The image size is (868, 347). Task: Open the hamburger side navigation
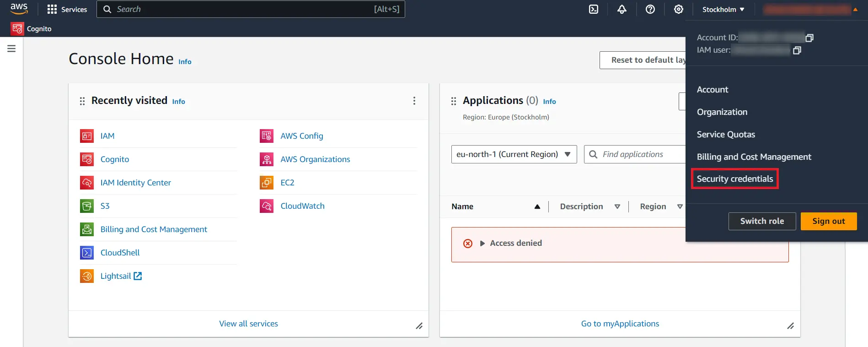[x=11, y=49]
